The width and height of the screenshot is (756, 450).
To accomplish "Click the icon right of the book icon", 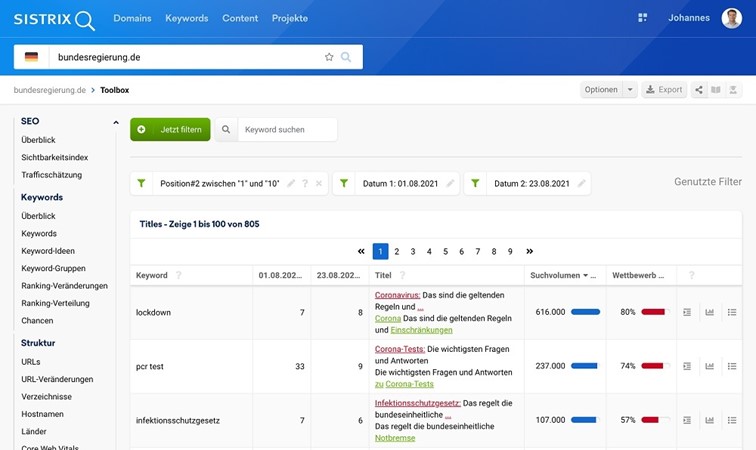I will point(733,90).
